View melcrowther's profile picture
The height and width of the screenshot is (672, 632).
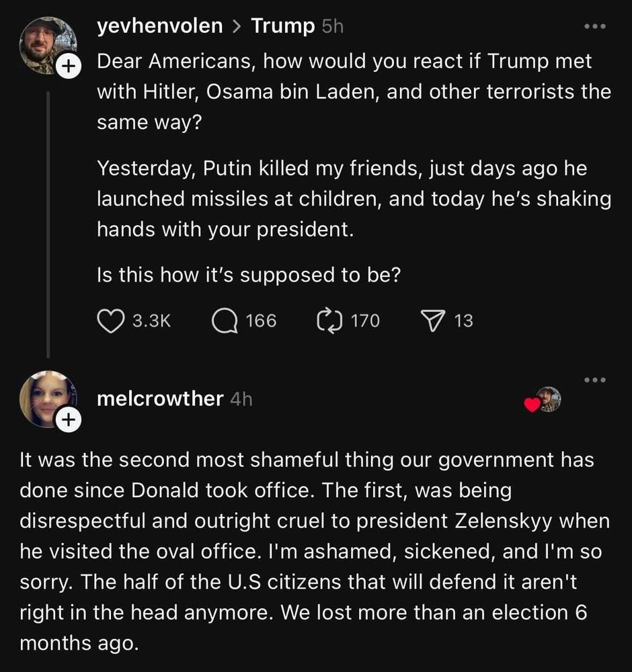[48, 399]
